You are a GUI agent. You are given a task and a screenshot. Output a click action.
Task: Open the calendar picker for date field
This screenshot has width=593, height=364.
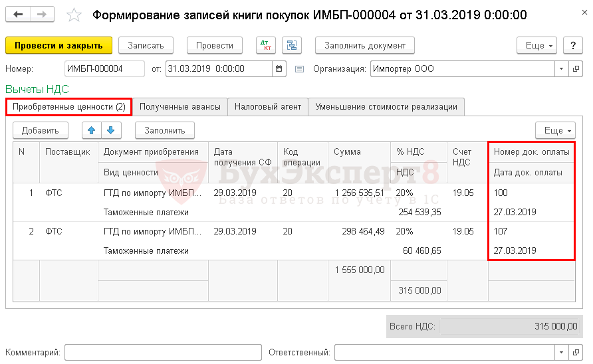tap(279, 68)
